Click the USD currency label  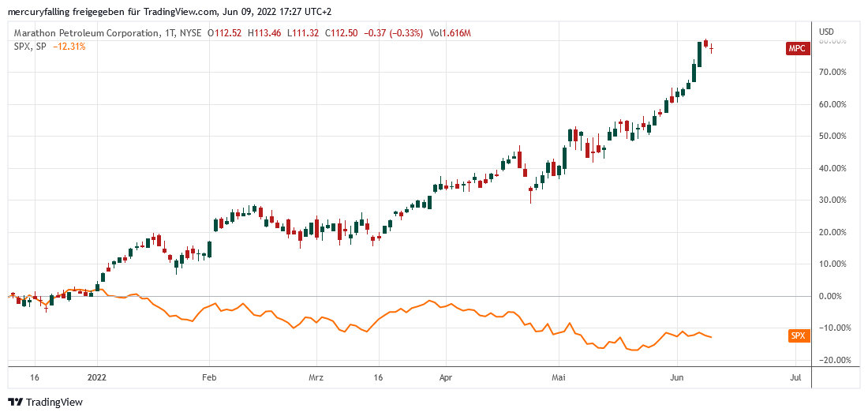point(827,32)
